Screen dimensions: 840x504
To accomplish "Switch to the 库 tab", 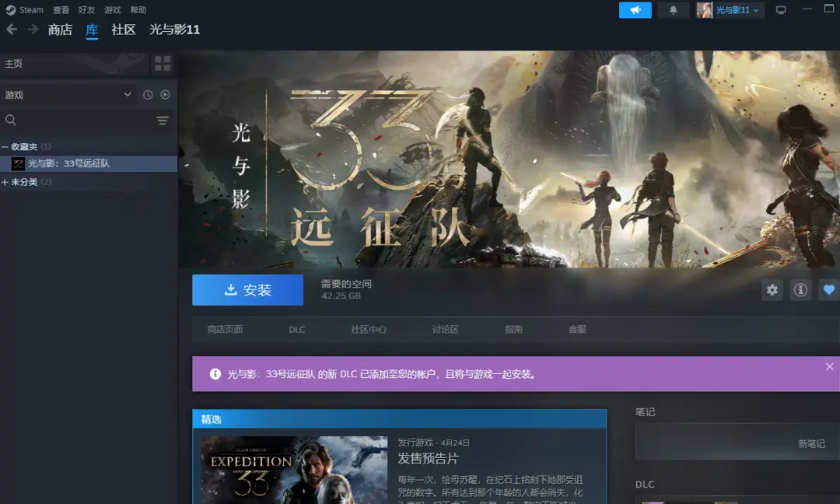I will (x=92, y=30).
